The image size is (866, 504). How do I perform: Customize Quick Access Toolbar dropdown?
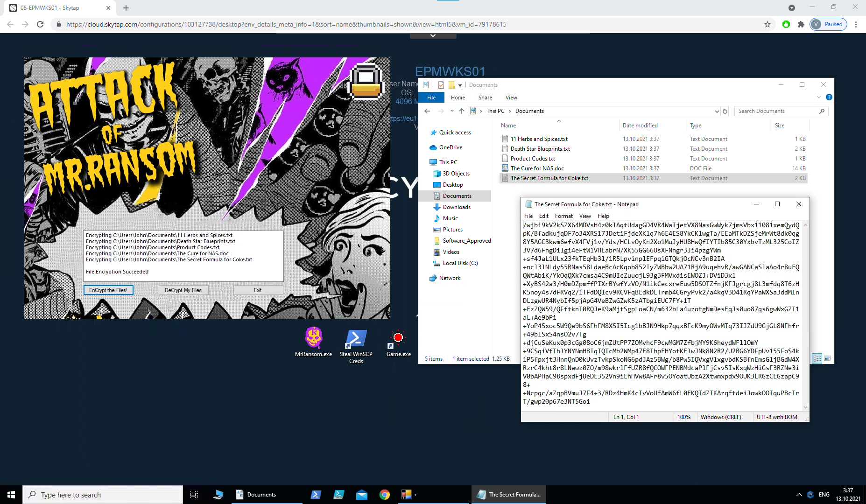460,85
